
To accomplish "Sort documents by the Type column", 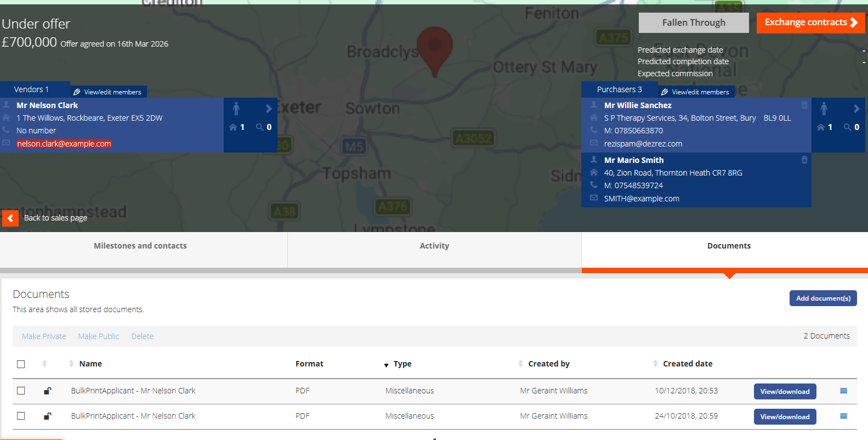I will (x=402, y=364).
